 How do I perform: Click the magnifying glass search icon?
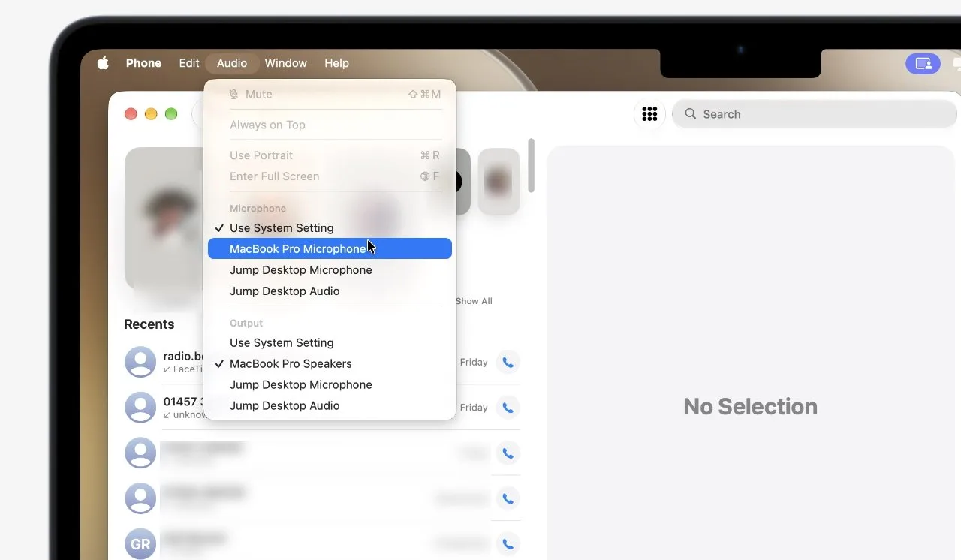pyautogui.click(x=690, y=114)
